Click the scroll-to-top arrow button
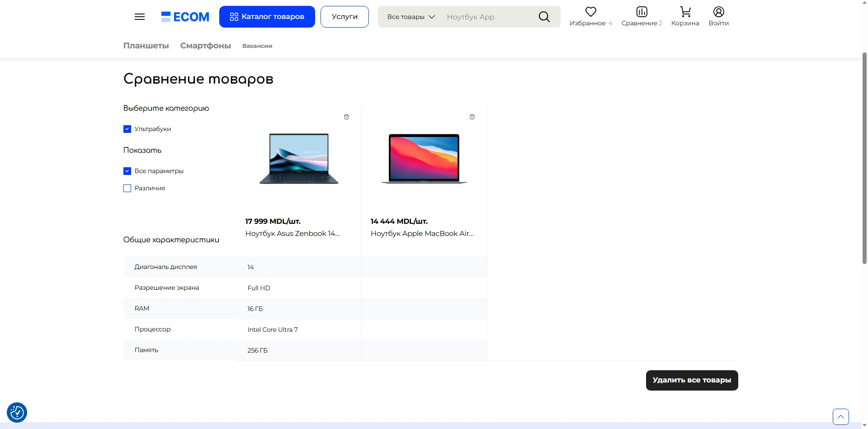 point(841,417)
